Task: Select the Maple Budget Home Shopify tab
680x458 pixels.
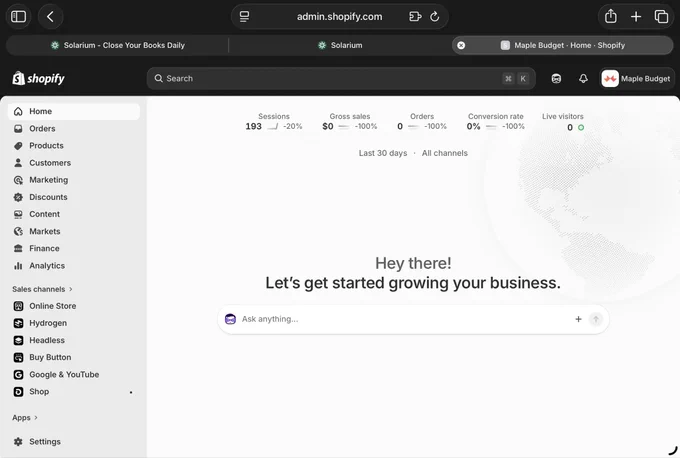Action: pyautogui.click(x=562, y=45)
